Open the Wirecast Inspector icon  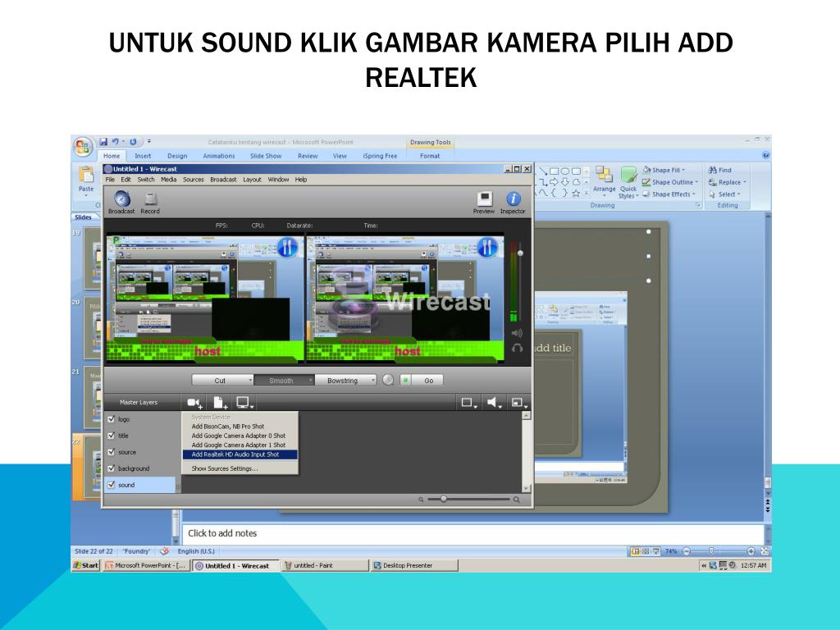coord(514,199)
